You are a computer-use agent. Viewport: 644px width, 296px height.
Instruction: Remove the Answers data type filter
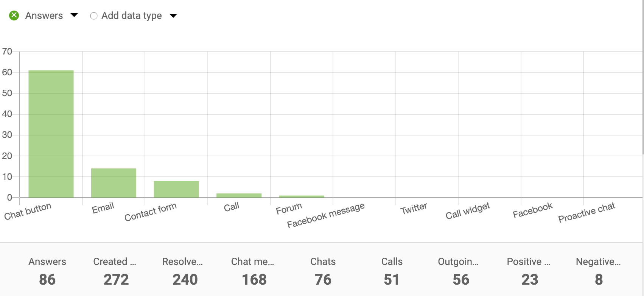click(x=14, y=15)
